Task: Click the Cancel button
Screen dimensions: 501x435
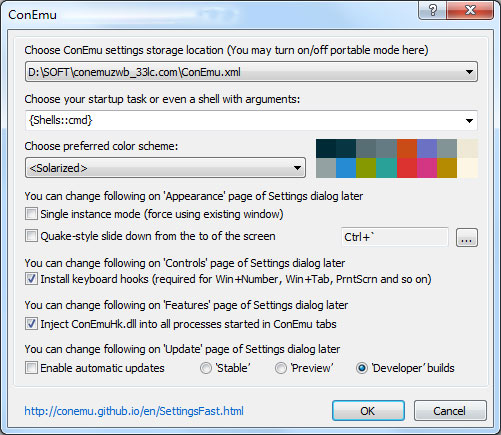Action: click(x=450, y=411)
